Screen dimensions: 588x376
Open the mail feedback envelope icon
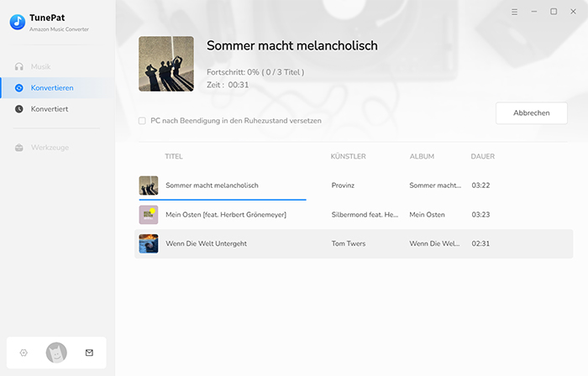pos(89,352)
